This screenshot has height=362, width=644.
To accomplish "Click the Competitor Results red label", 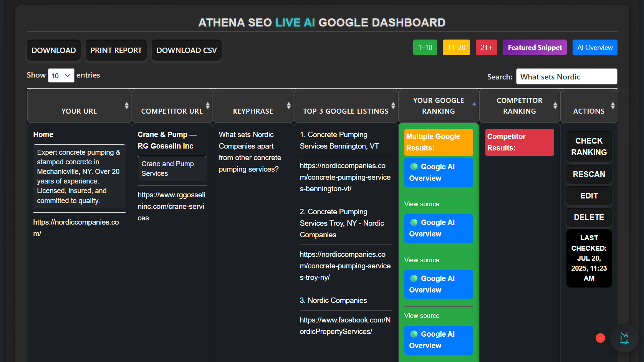I will point(520,142).
